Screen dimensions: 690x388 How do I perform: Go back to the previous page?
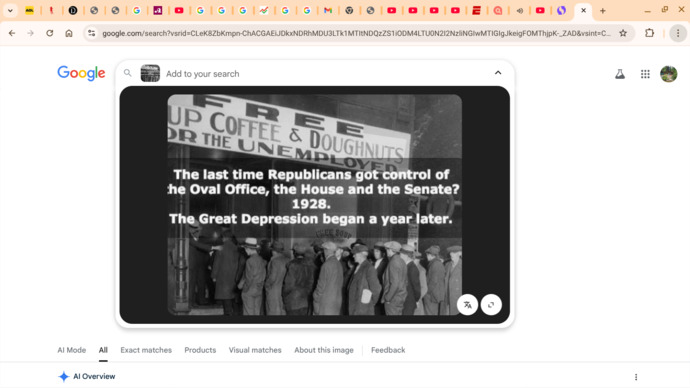tap(12, 33)
